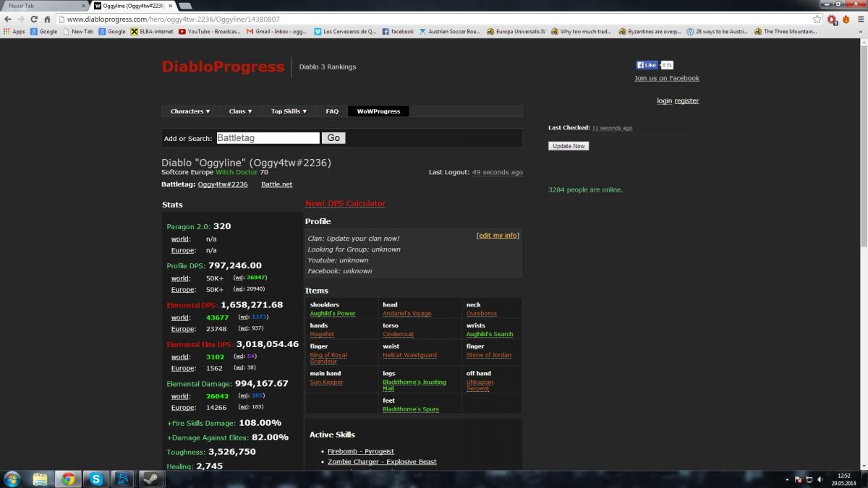Open the WoWProgress menu item
Screen dimensions: 868x488
[x=378, y=111]
